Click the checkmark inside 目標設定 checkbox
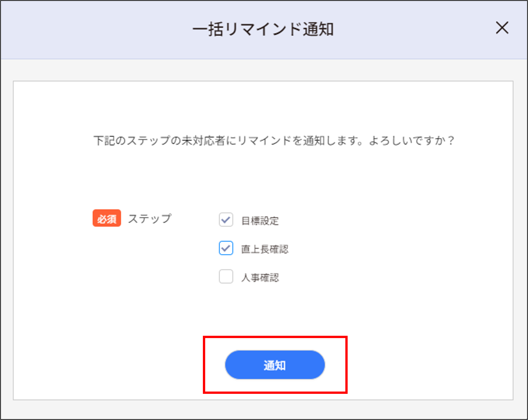Viewport: 528px width, 420px height. point(226,219)
